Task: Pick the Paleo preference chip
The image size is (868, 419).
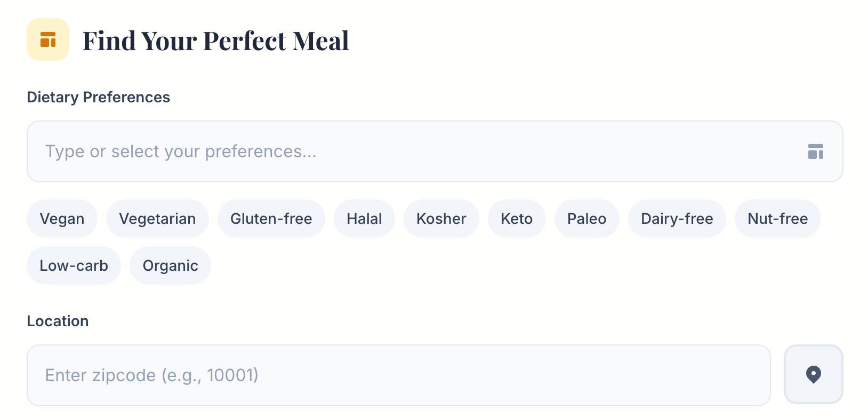Action: click(586, 219)
